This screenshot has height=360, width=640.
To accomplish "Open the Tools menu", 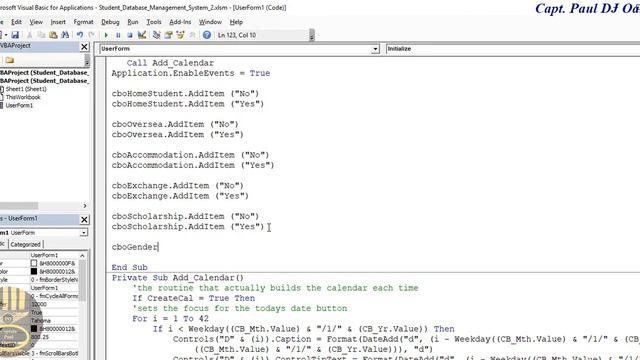I will coord(154,22).
